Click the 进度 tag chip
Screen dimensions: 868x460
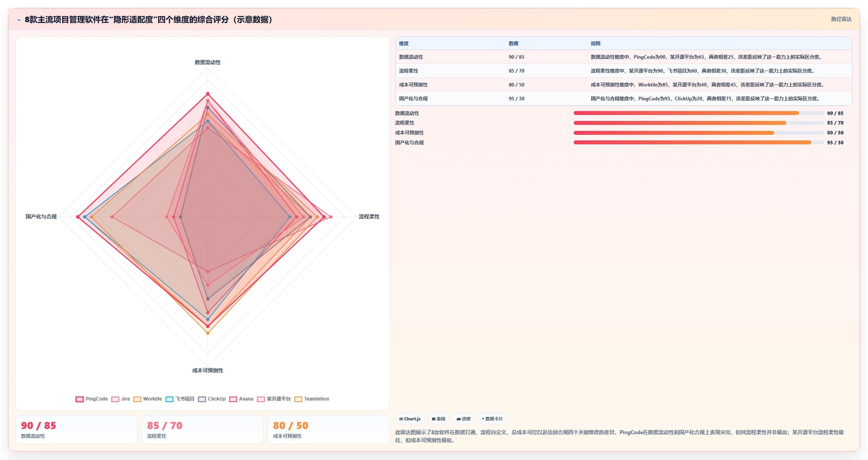[464, 419]
